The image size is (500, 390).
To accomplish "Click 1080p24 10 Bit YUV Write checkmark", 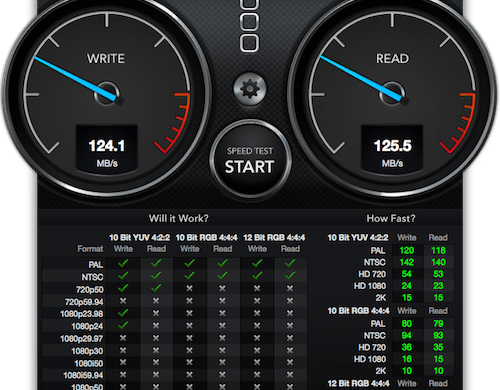I will (123, 325).
